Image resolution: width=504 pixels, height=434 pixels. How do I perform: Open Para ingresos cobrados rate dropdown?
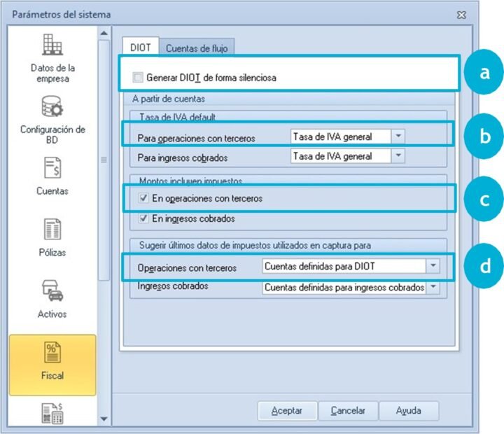pos(398,156)
